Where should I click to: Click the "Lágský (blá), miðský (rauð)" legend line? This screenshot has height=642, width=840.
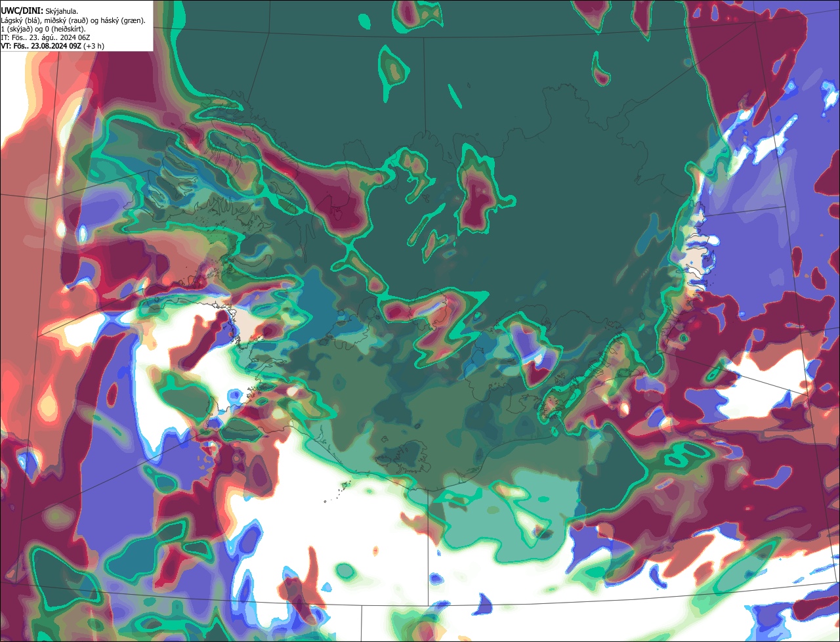73,20
